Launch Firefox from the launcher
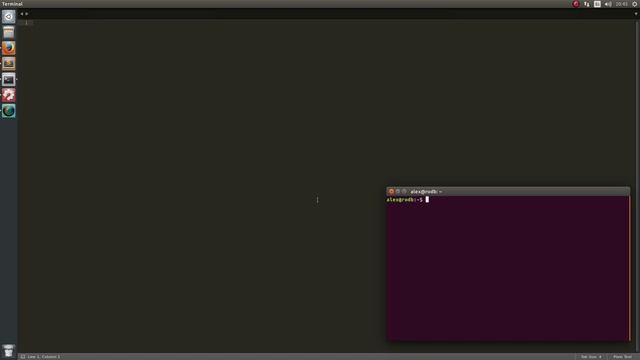 click(9, 48)
